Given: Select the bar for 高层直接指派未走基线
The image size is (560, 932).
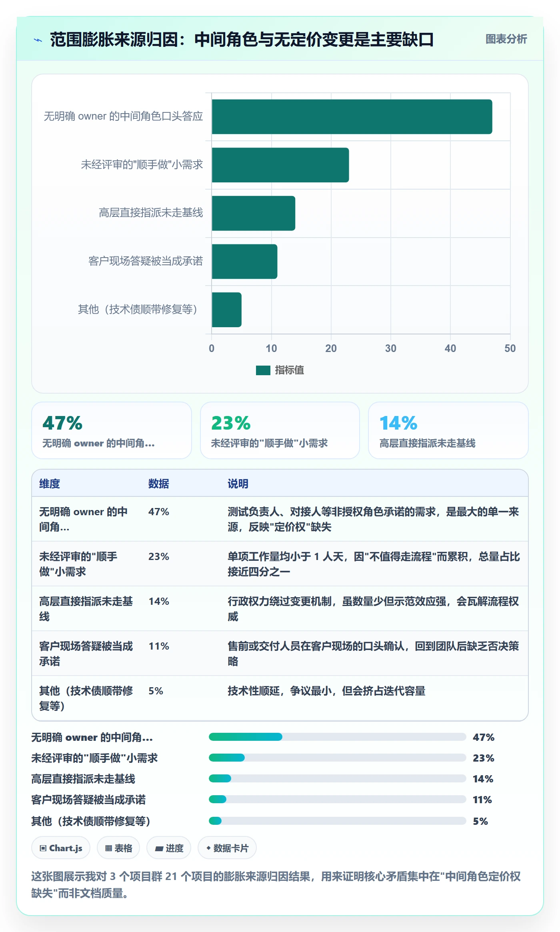Looking at the screenshot, I should tap(254, 213).
